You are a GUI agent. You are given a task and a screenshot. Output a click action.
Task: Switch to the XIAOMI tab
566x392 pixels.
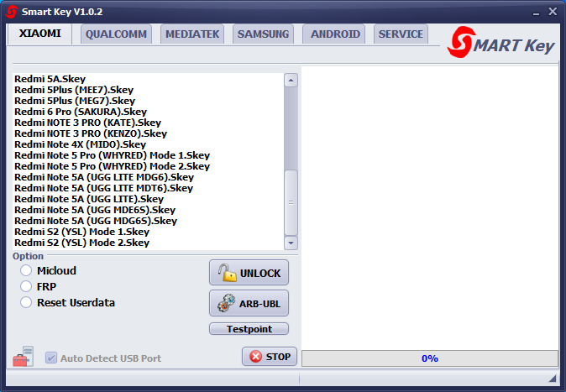point(39,34)
